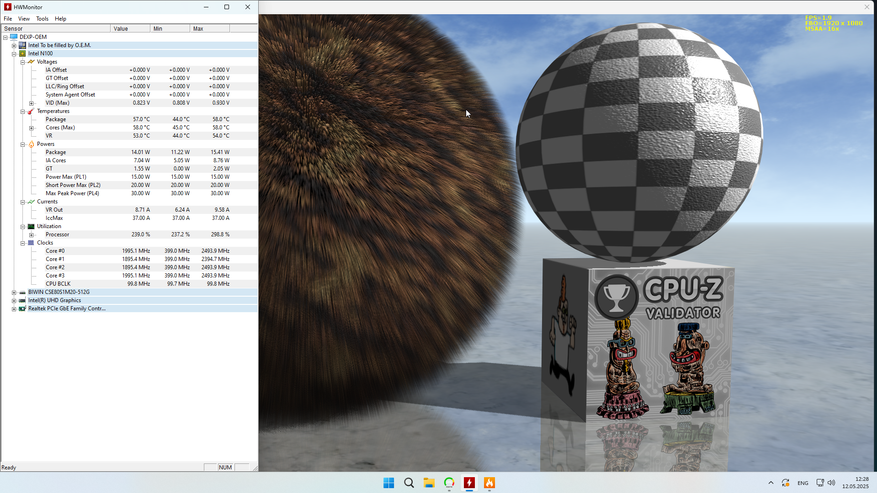Viewport: 877px width, 493px height.
Task: Click the update sync tray icon
Action: (x=786, y=482)
